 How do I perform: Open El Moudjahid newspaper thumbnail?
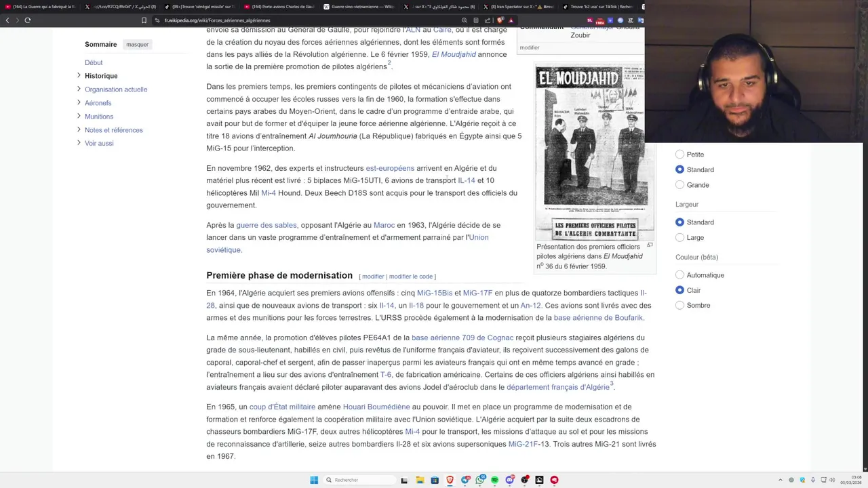595,153
